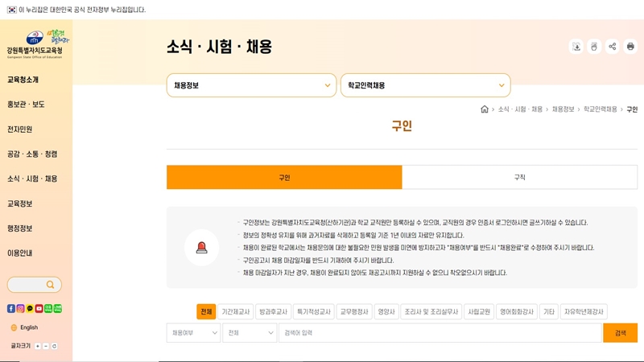Expand the 채용정보 dropdown

tap(251, 85)
